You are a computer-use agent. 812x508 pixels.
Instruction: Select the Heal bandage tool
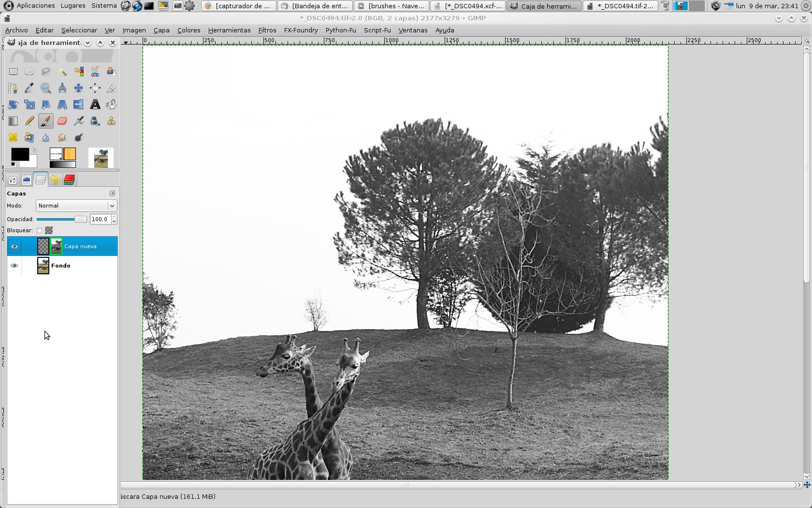pos(13,137)
